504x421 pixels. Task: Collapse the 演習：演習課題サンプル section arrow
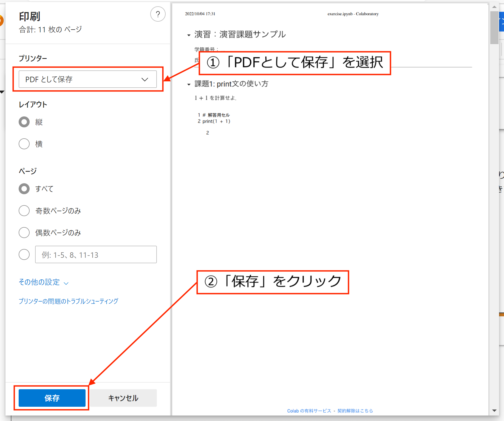point(189,35)
